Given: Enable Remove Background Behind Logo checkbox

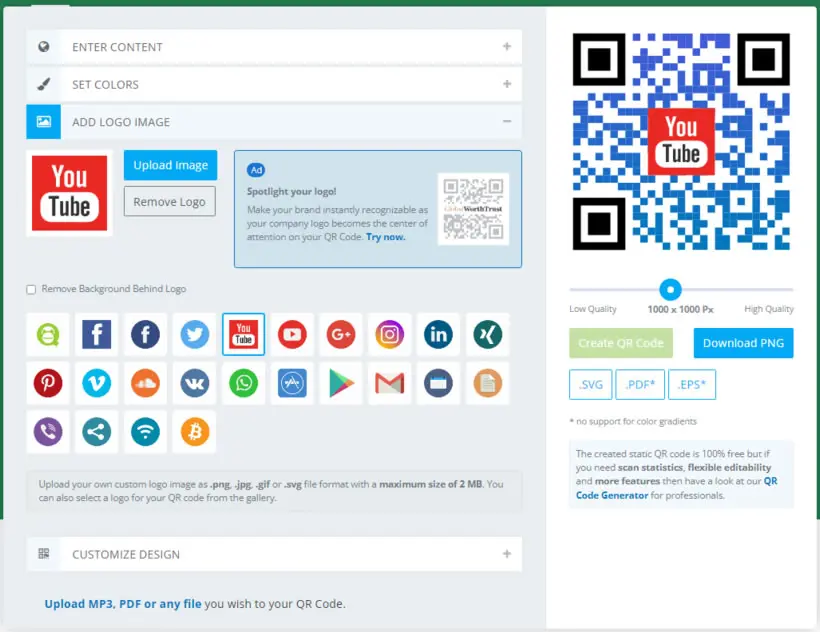Looking at the screenshot, I should pyautogui.click(x=31, y=290).
